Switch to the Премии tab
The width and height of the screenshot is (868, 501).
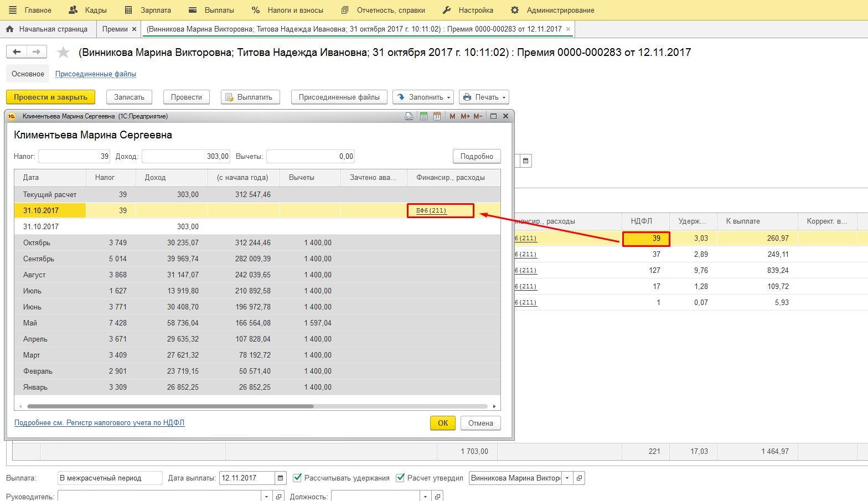[x=115, y=29]
